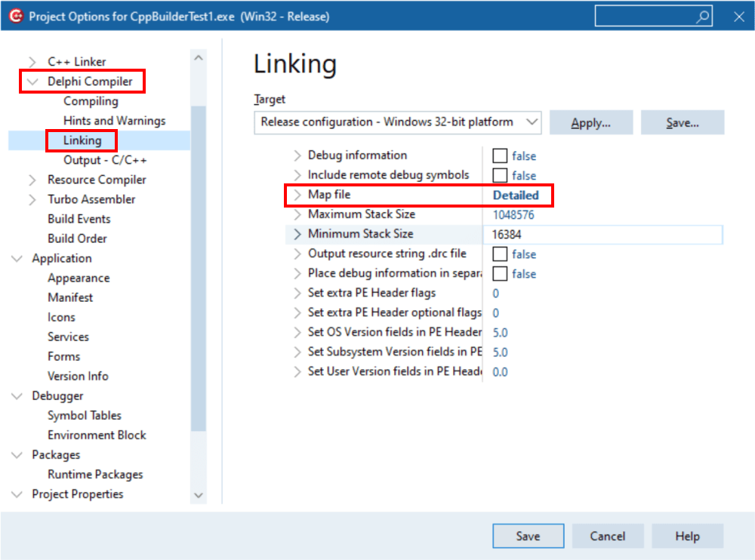
Task: Open Help for project options
Action: 687,536
